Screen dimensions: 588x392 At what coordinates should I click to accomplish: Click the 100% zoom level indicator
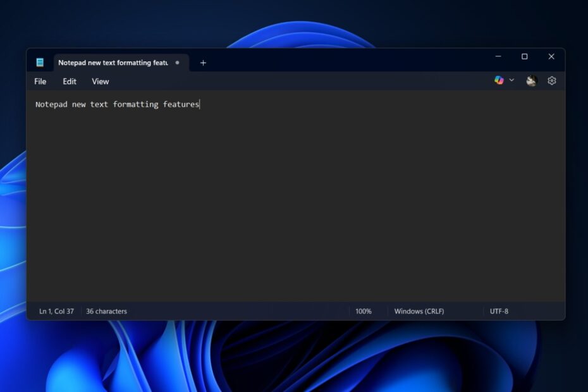tap(364, 311)
